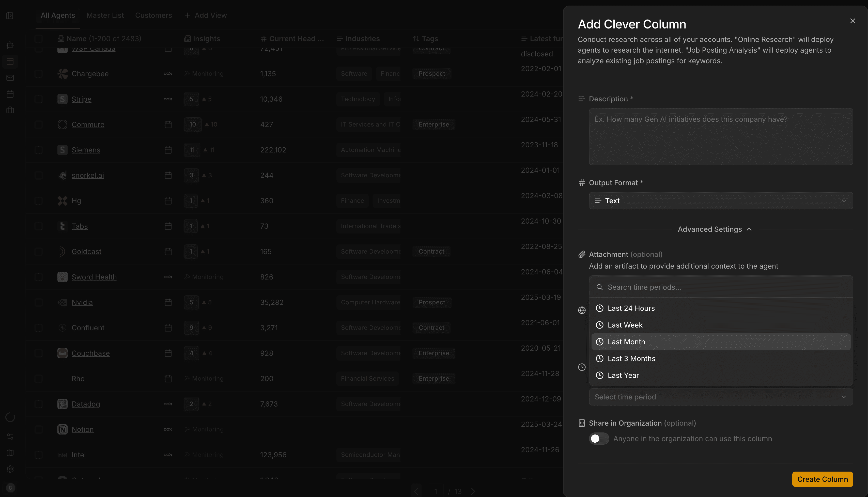The width and height of the screenshot is (868, 497).
Task: Open the Chargebee company link
Action: [90, 74]
